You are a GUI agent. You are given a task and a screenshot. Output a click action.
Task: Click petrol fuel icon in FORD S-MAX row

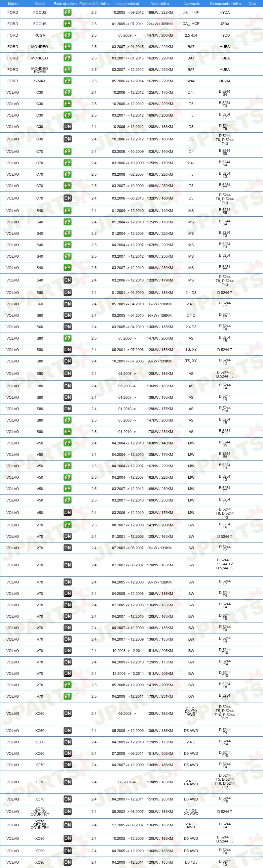68,81
